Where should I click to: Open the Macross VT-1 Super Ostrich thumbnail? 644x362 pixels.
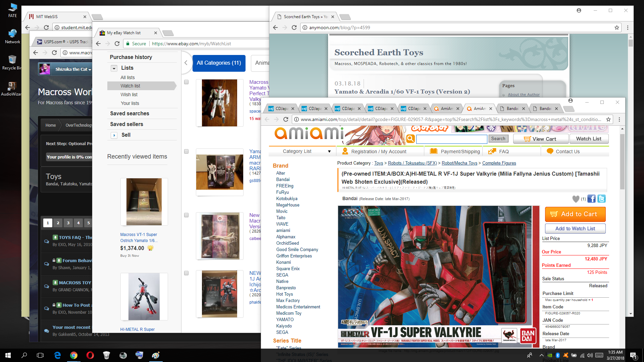tap(144, 202)
